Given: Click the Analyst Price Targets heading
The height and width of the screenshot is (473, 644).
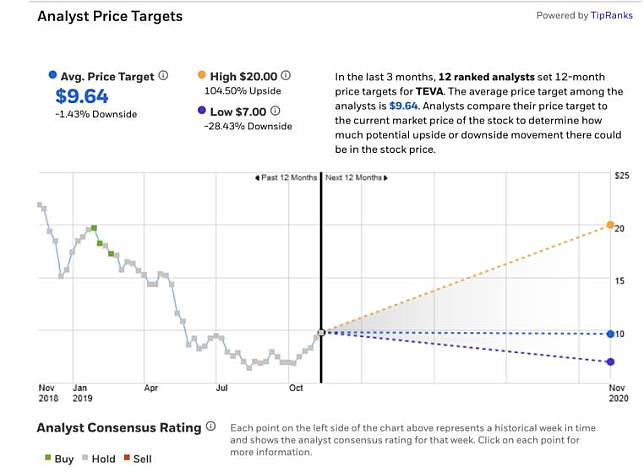Looking at the screenshot, I should pyautogui.click(x=110, y=16).
